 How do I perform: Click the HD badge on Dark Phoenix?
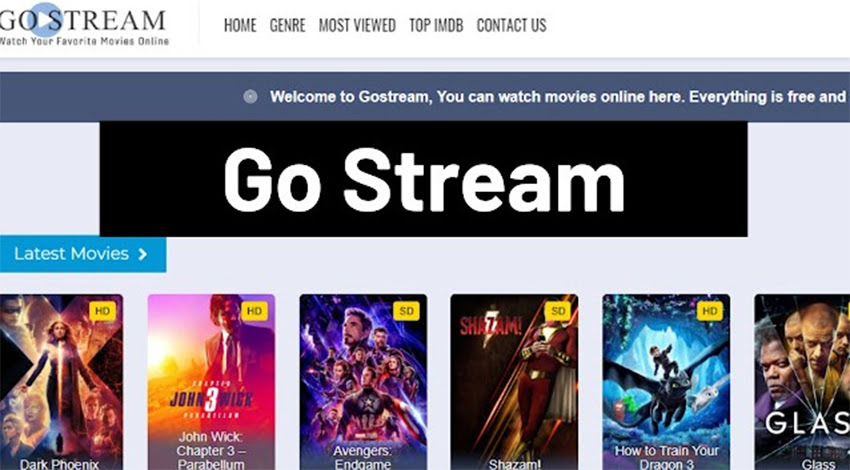coord(102,311)
